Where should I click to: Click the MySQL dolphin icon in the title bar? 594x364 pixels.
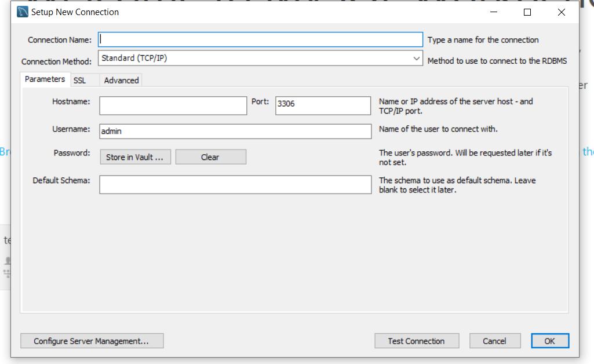22,10
